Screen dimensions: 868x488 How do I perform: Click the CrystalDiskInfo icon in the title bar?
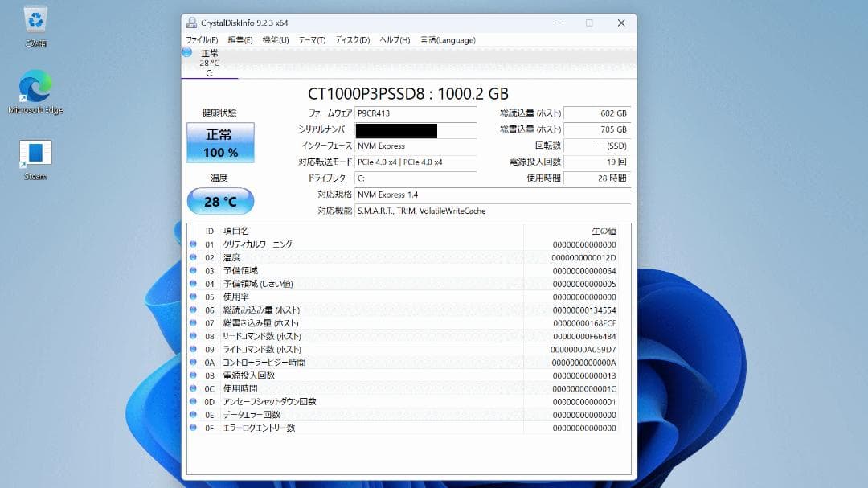[191, 23]
